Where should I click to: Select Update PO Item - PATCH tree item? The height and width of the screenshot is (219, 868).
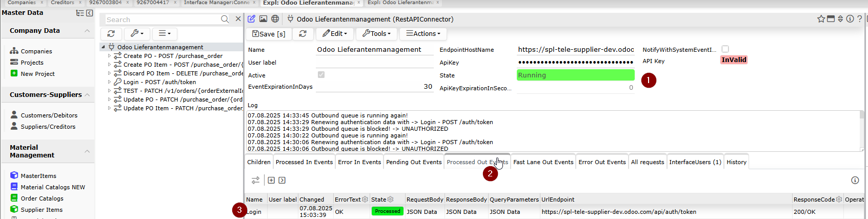pos(183,108)
